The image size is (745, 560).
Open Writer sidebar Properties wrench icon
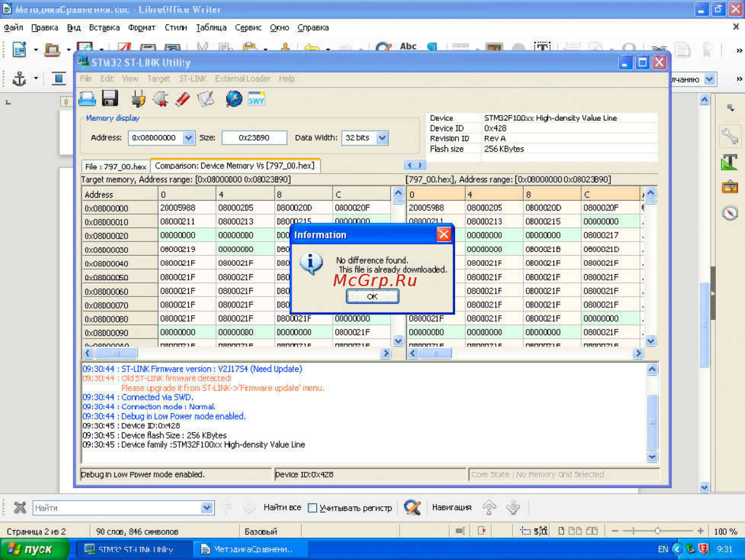tap(730, 137)
